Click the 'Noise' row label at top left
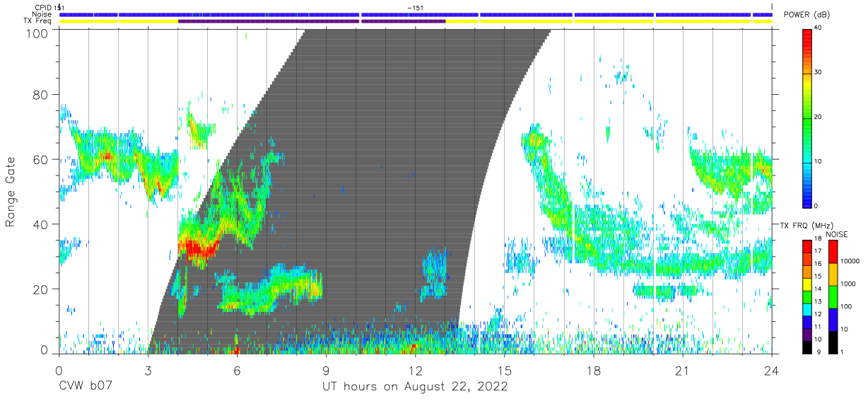The height and width of the screenshot is (401, 868). click(41, 14)
